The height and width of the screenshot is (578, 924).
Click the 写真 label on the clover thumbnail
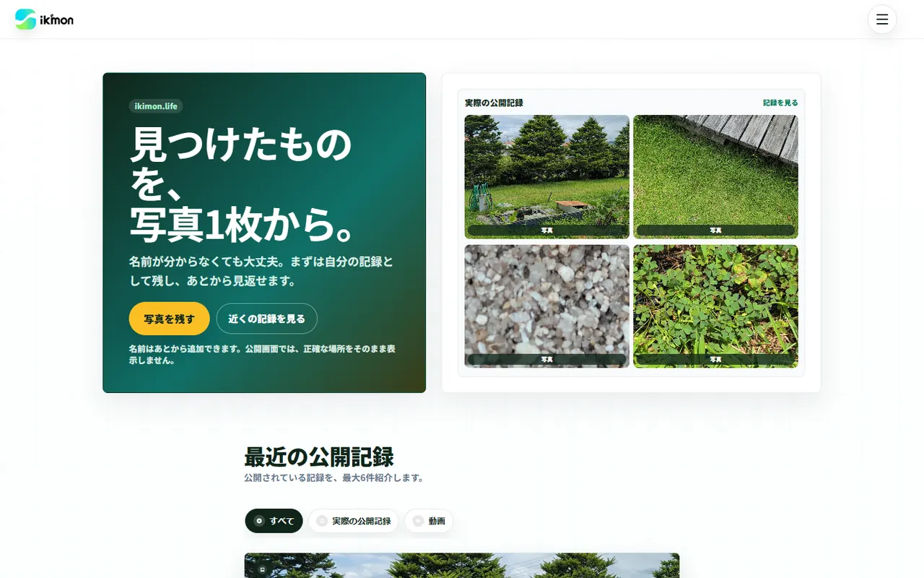[716, 359]
